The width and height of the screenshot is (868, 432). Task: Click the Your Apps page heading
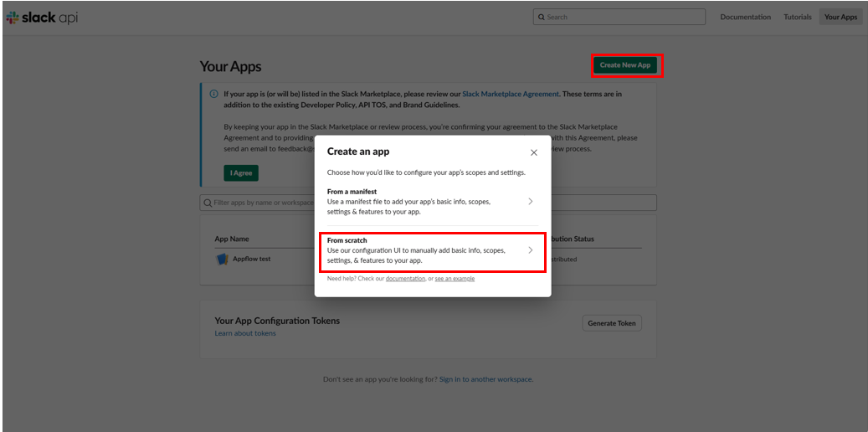230,66
